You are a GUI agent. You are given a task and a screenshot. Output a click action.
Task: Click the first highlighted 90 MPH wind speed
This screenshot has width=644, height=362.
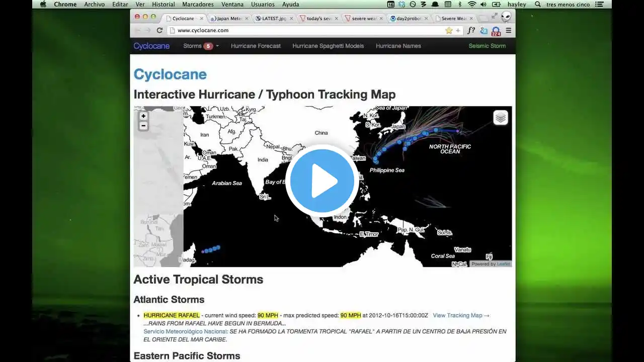[x=268, y=315]
